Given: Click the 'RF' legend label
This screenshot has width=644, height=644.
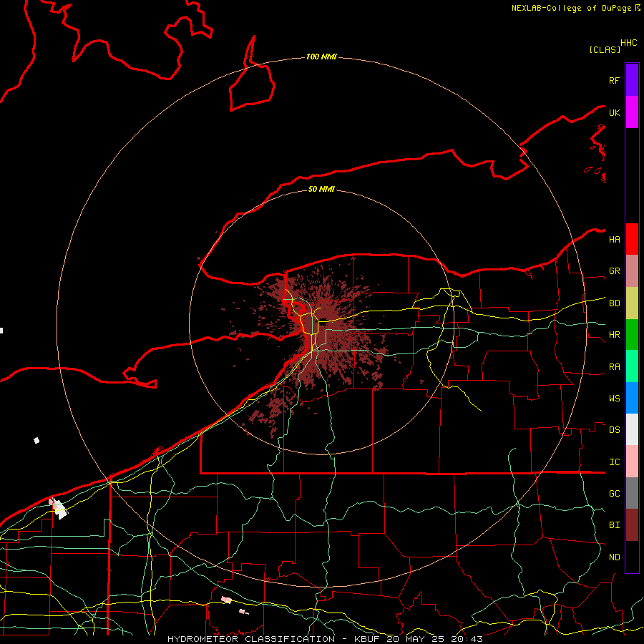Looking at the screenshot, I should click(614, 80).
